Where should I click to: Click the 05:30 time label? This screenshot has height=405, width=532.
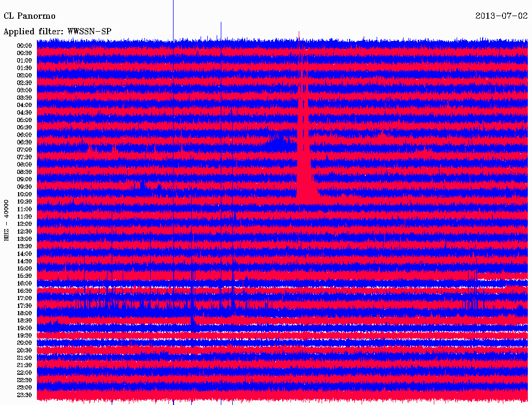(x=24, y=127)
